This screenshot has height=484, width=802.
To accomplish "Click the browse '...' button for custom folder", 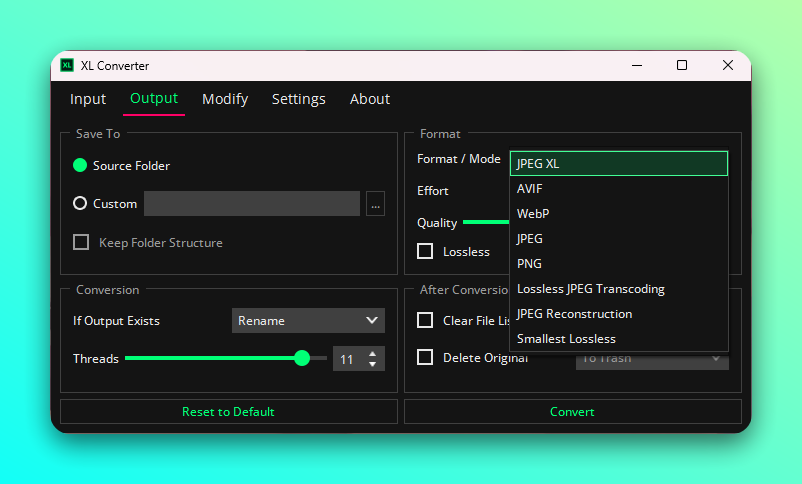I will (375, 204).
